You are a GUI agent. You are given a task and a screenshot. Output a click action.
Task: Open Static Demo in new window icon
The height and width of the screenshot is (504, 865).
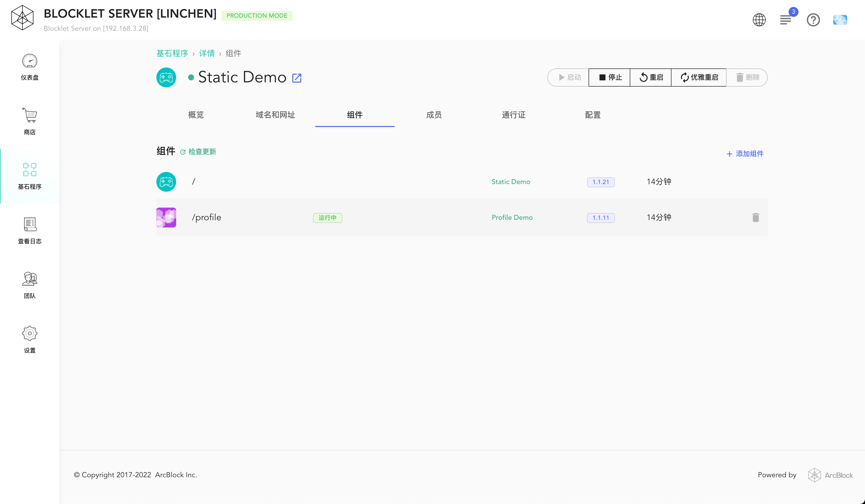point(297,78)
